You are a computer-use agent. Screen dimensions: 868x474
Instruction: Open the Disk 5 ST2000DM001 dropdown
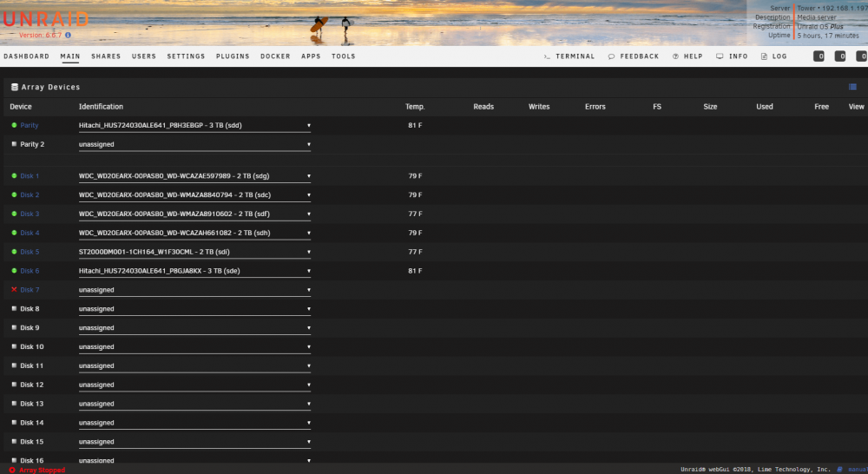194,252
